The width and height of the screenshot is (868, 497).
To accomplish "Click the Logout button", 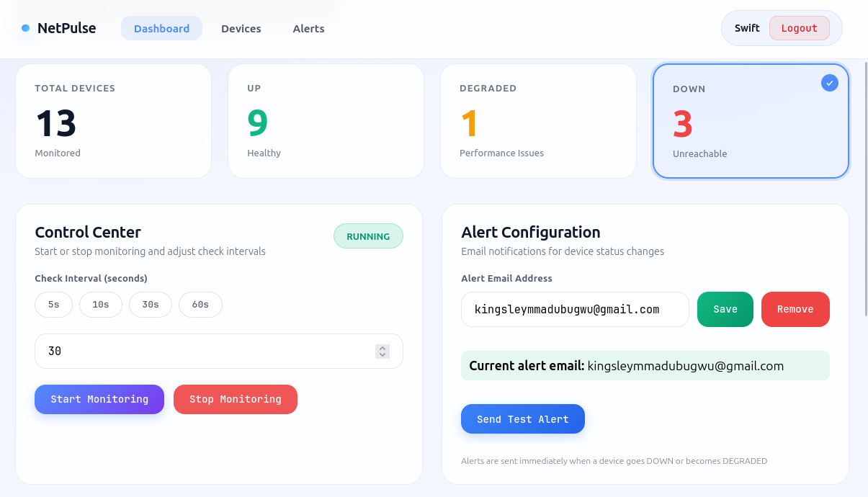I will point(799,28).
